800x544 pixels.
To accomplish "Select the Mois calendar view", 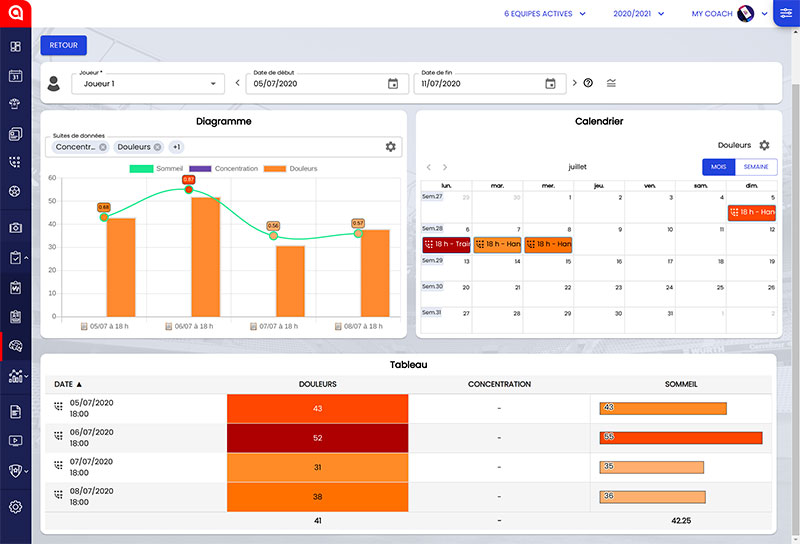I will (719, 167).
